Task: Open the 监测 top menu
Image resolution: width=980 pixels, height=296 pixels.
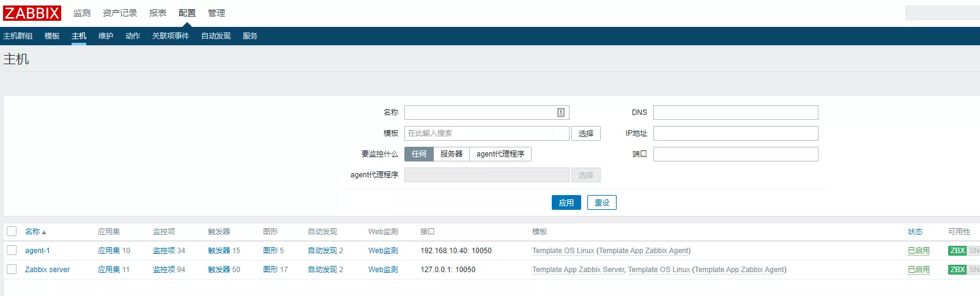Action: (x=82, y=13)
